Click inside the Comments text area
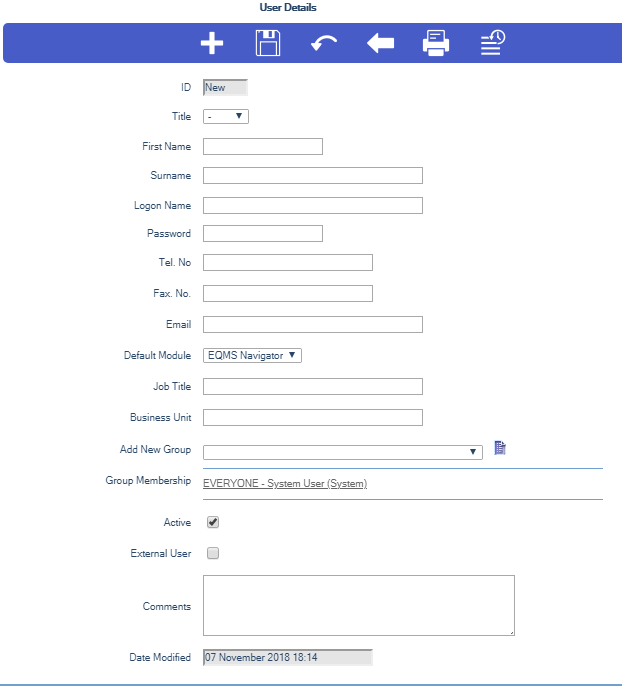 tap(359, 606)
